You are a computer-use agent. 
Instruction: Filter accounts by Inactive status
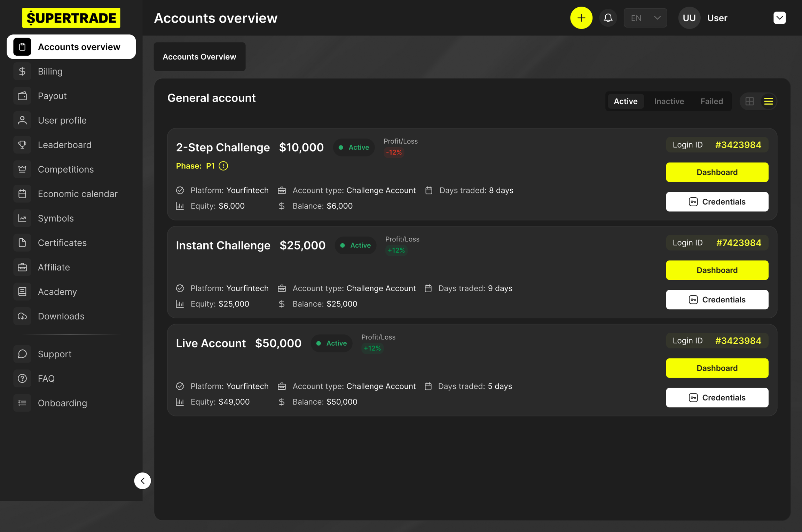click(x=669, y=101)
